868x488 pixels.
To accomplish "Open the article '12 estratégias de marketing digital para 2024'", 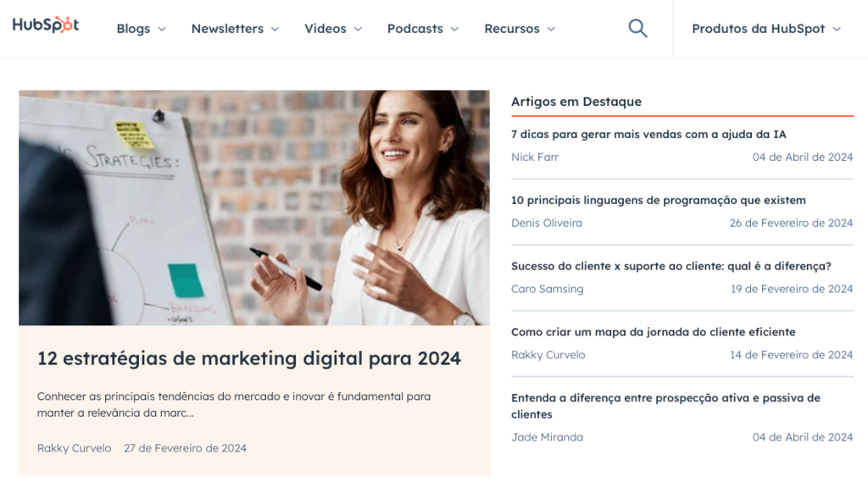I will click(x=249, y=358).
